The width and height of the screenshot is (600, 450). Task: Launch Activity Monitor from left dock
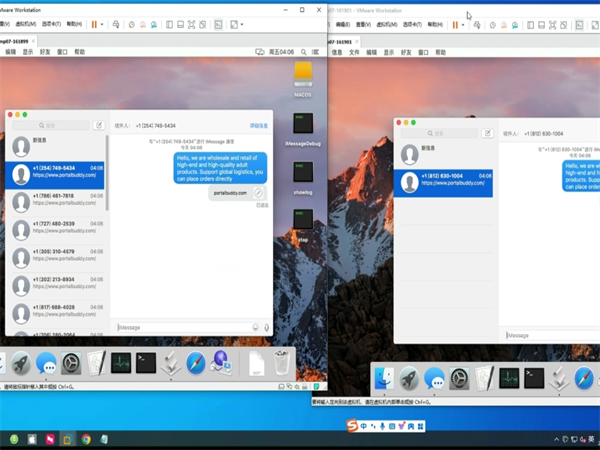pos(121,363)
